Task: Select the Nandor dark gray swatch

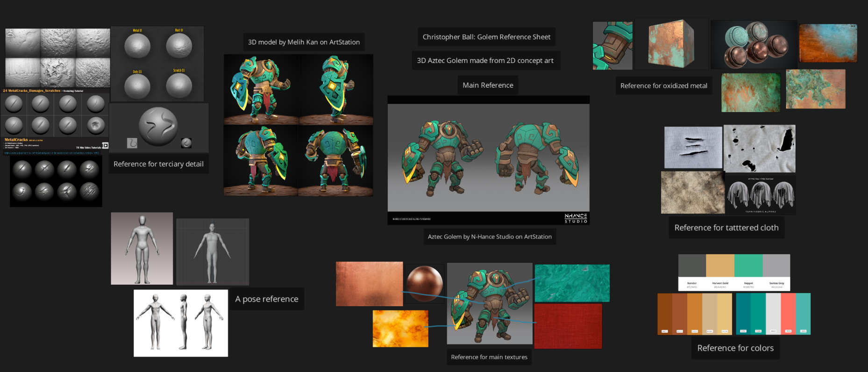Action: [692, 266]
